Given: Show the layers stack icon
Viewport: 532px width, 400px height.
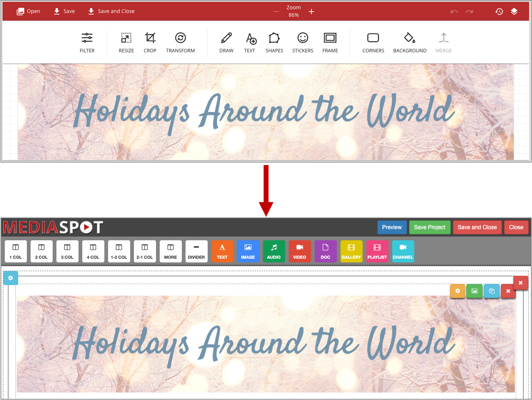Looking at the screenshot, I should click(x=514, y=12).
